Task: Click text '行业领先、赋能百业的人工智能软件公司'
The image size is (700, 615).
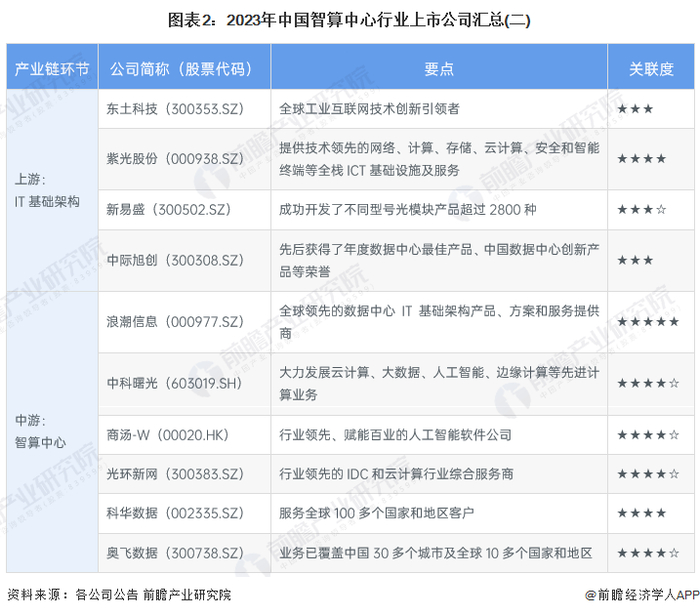Action: (395, 435)
